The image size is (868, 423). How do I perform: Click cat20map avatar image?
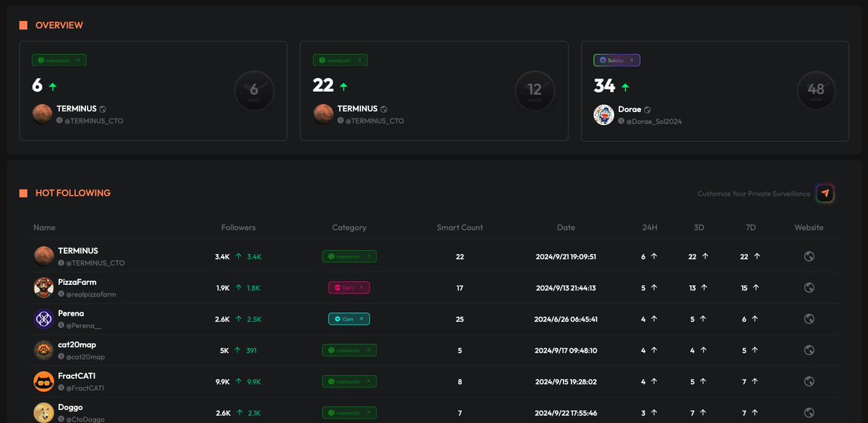pyautogui.click(x=44, y=350)
